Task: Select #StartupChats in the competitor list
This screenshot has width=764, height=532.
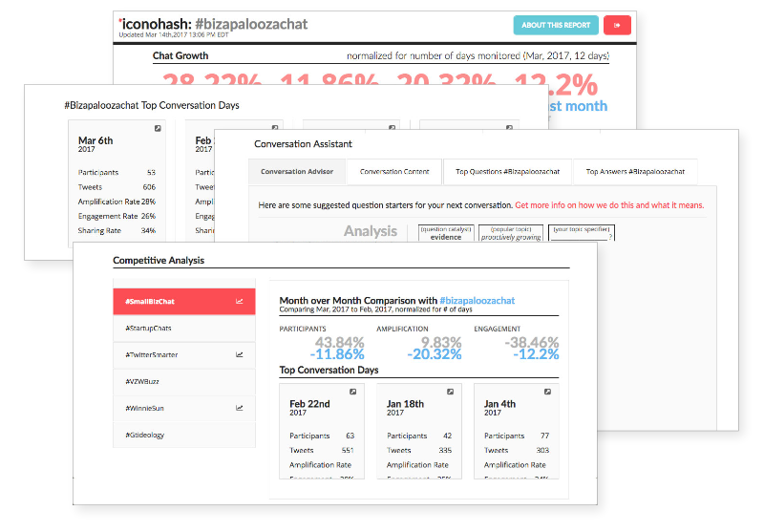Action: 148,329
